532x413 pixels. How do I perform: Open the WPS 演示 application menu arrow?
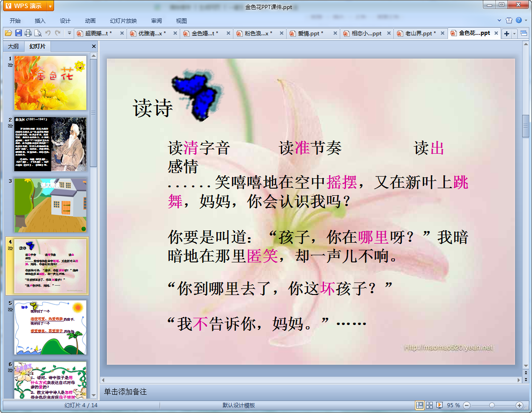[50, 6]
